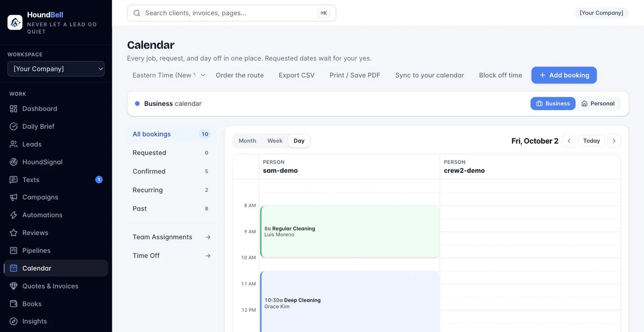Filter by All bookings
The width and height of the screenshot is (644, 332).
(x=172, y=134)
